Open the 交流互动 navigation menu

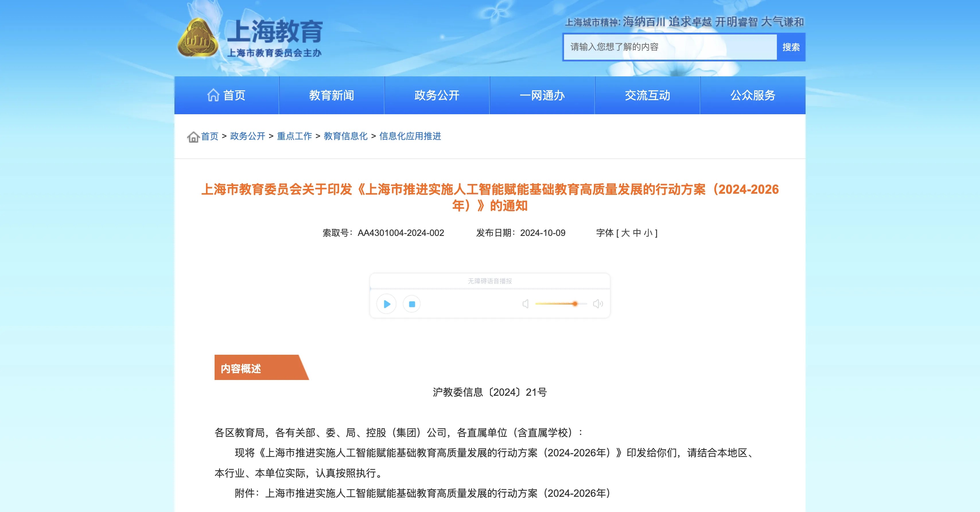click(647, 95)
